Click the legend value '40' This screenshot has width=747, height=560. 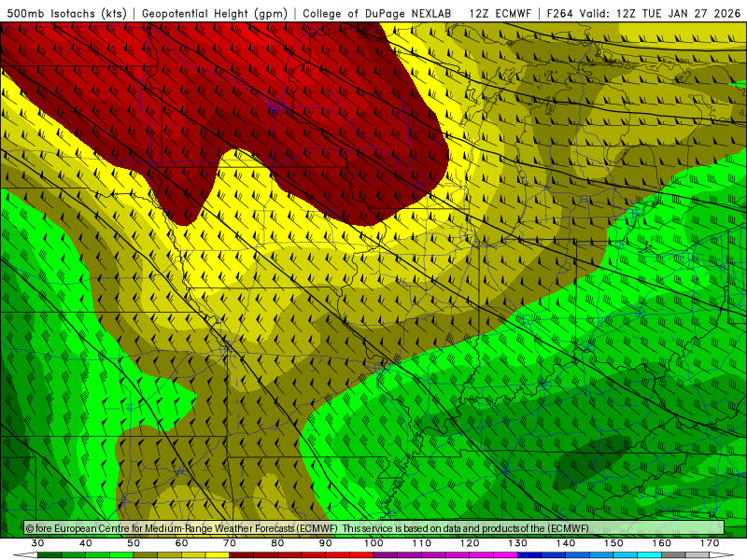[x=86, y=543]
